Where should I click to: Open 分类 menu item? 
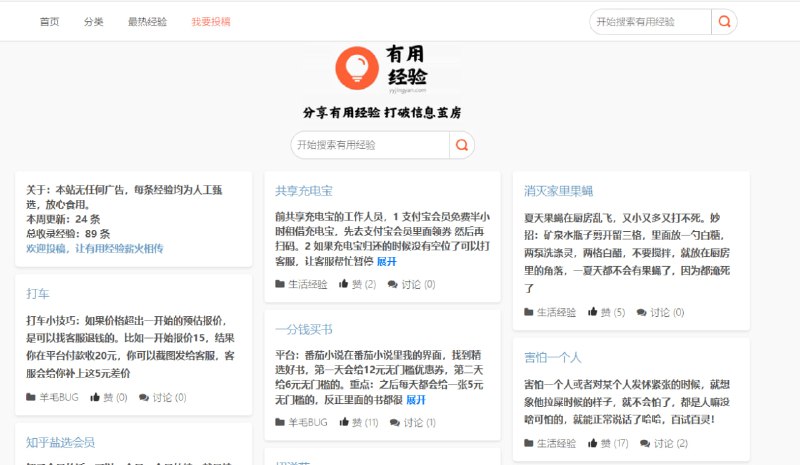coord(94,21)
